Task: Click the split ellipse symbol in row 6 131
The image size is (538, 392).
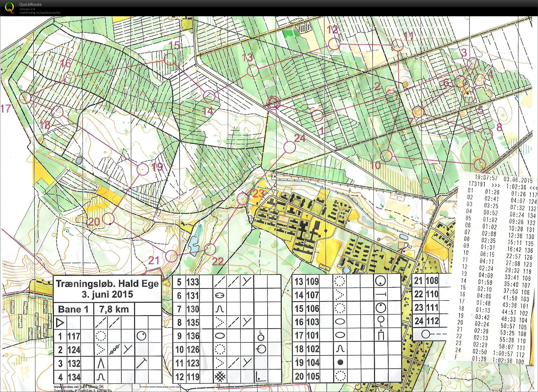Action: pyautogui.click(x=220, y=295)
